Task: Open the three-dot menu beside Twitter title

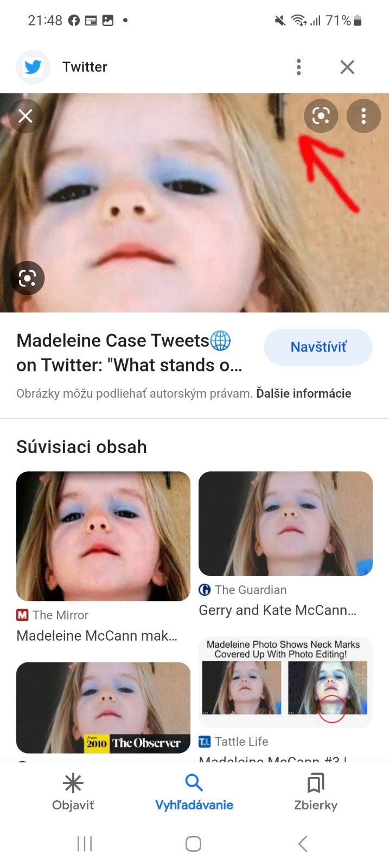Action: pyautogui.click(x=298, y=67)
